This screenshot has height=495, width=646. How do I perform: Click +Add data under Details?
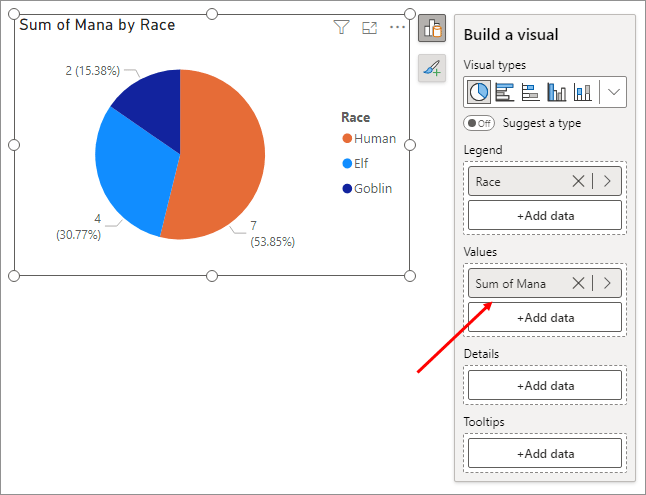(545, 385)
